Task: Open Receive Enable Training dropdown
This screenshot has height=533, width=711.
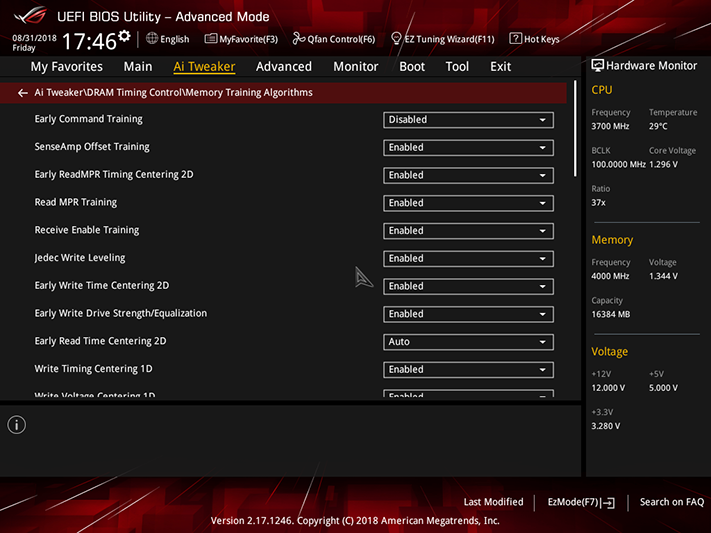Action: click(468, 230)
